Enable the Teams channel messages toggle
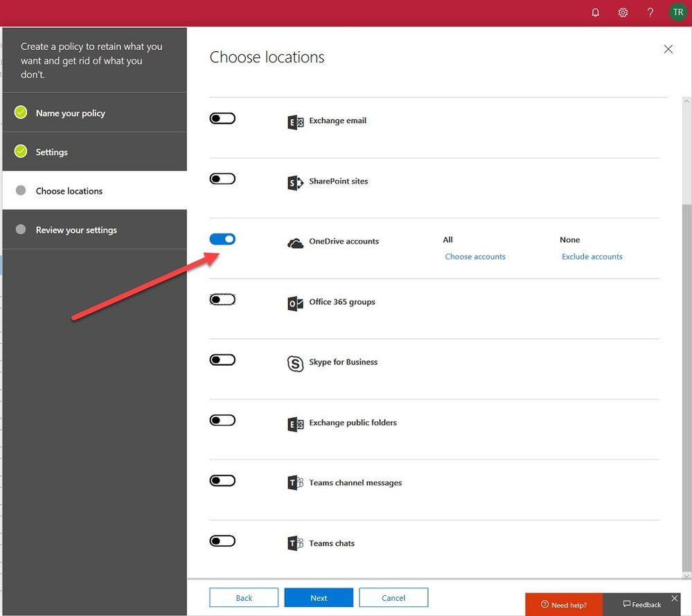Screen dimensions: 692x616 coord(222,480)
